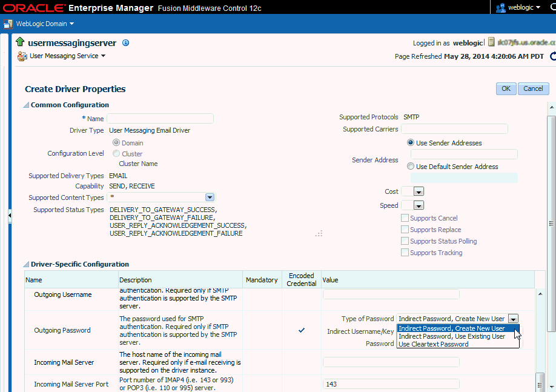
Task: Select Use Default Sender Address radio
Action: pyautogui.click(x=410, y=166)
